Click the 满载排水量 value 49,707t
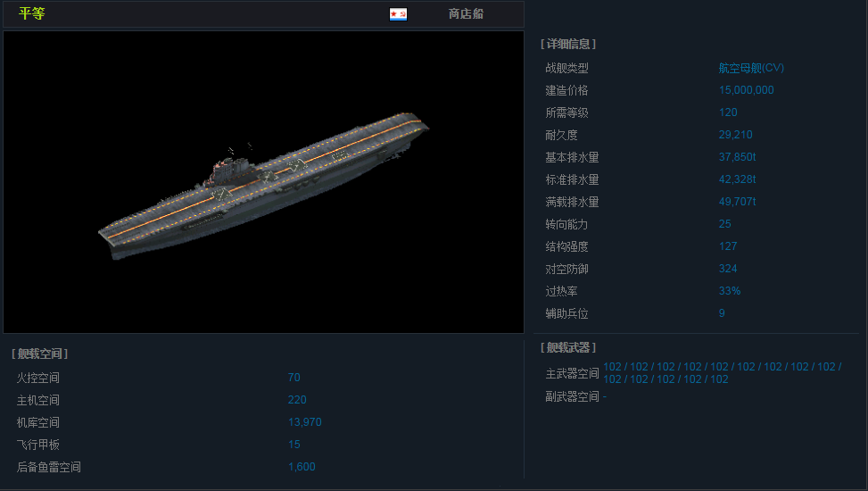Viewport: 868px width, 491px height. click(737, 202)
